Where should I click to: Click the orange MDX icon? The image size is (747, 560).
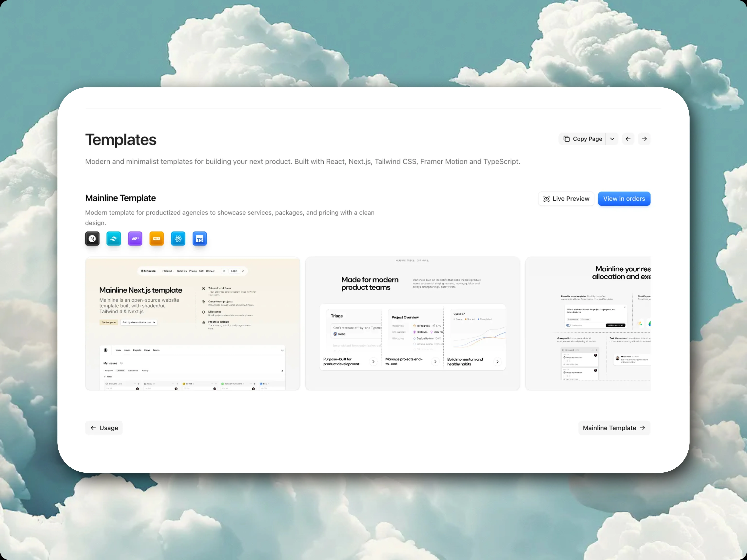pyautogui.click(x=157, y=239)
